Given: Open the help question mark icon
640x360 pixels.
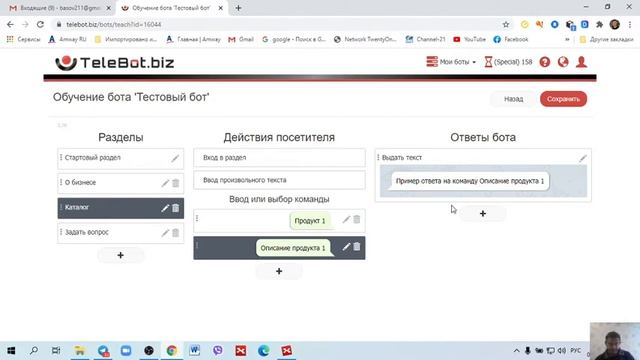Looking at the screenshot, I should coord(544,62).
